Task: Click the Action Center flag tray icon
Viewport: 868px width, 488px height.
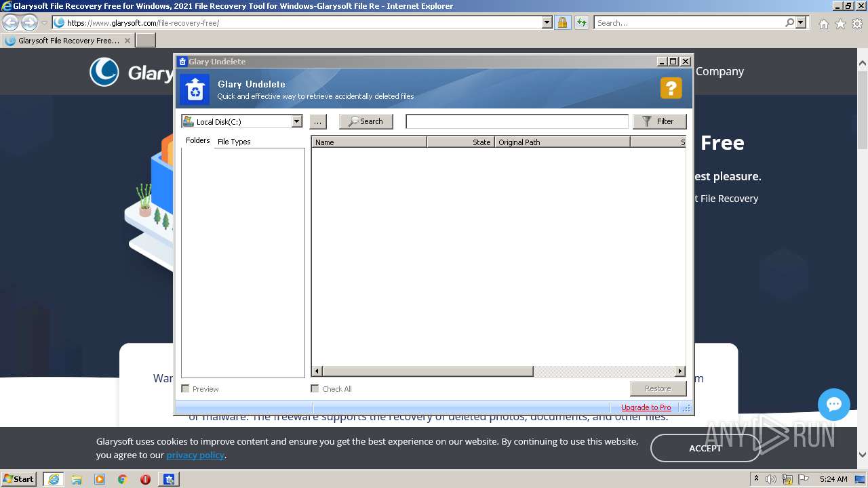Action: click(x=803, y=479)
